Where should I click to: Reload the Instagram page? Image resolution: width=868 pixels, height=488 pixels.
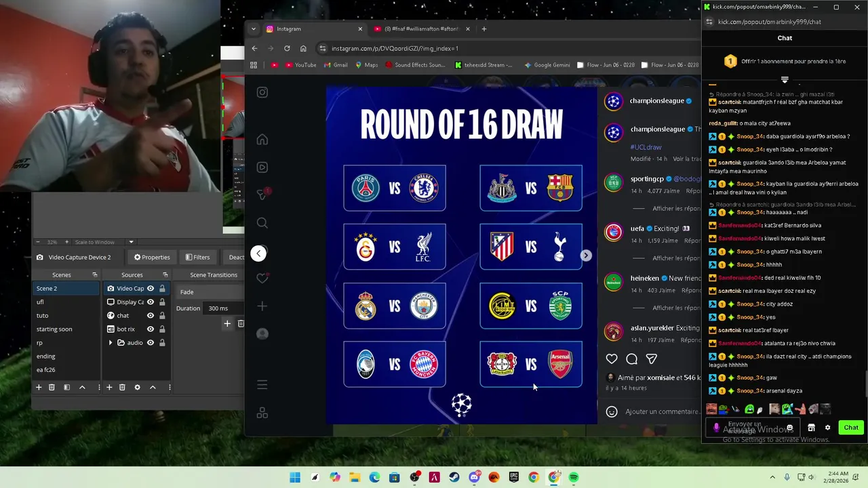[x=287, y=48]
